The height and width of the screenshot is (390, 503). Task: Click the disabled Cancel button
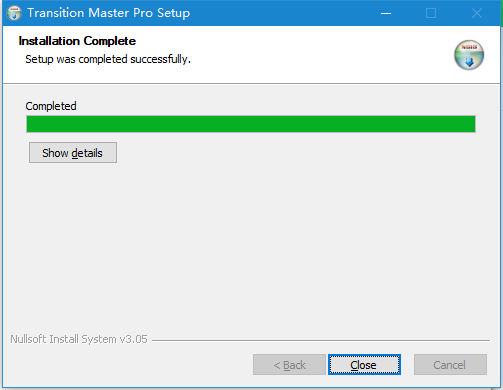450,365
